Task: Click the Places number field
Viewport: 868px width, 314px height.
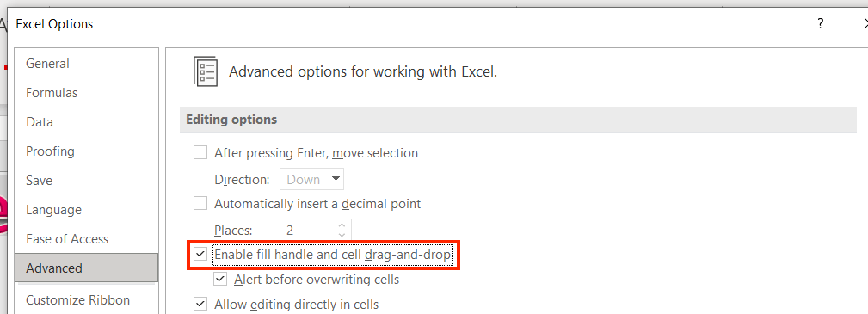Action: pos(308,230)
